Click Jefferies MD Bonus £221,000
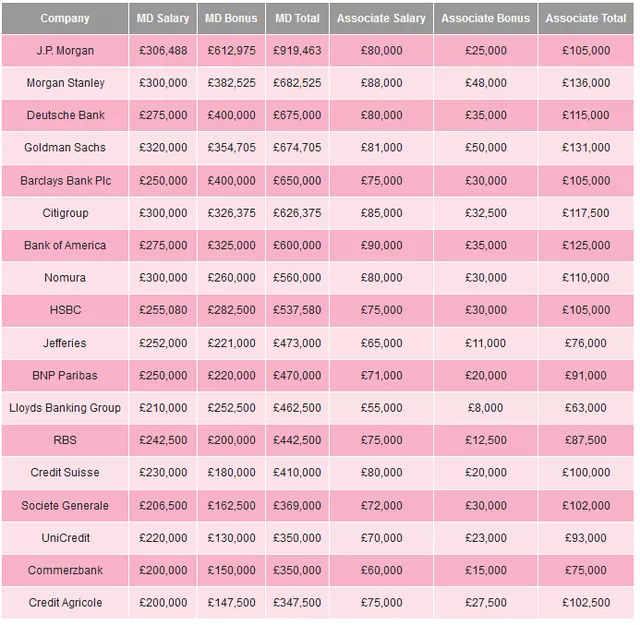640x625 pixels. 231,343
